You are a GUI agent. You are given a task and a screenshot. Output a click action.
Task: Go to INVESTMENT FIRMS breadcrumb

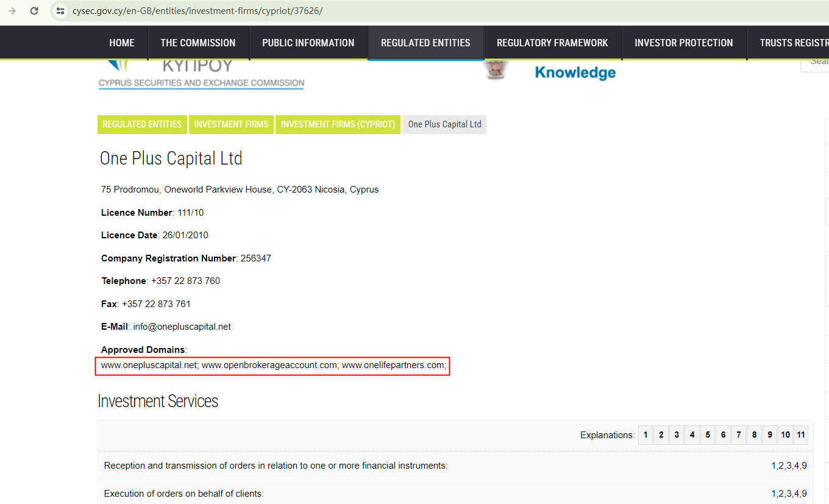coord(231,124)
